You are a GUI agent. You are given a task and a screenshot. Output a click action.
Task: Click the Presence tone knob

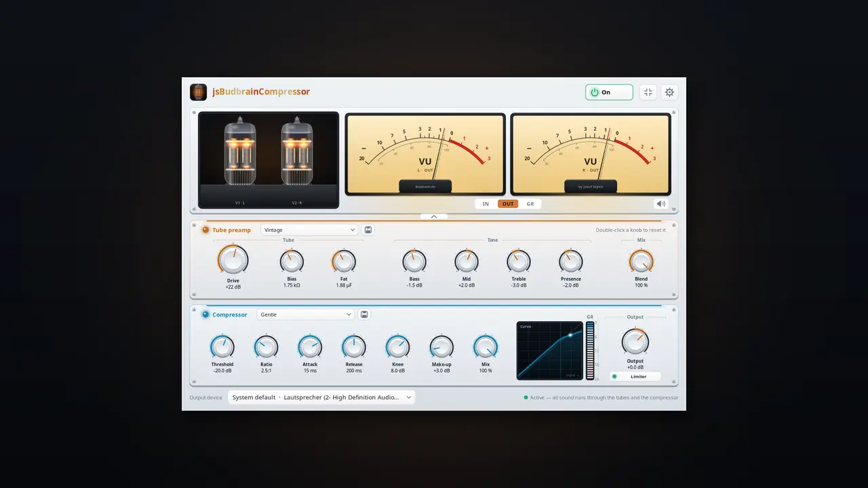571,261
